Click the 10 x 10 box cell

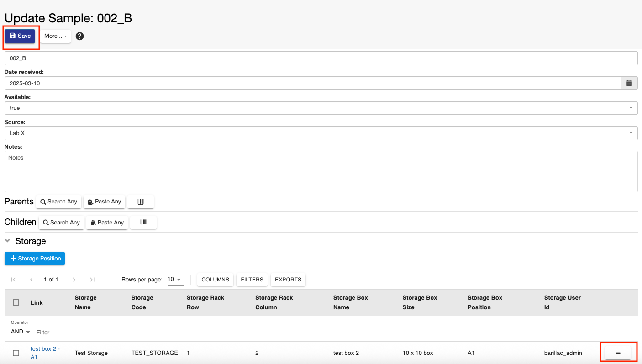coord(418,353)
